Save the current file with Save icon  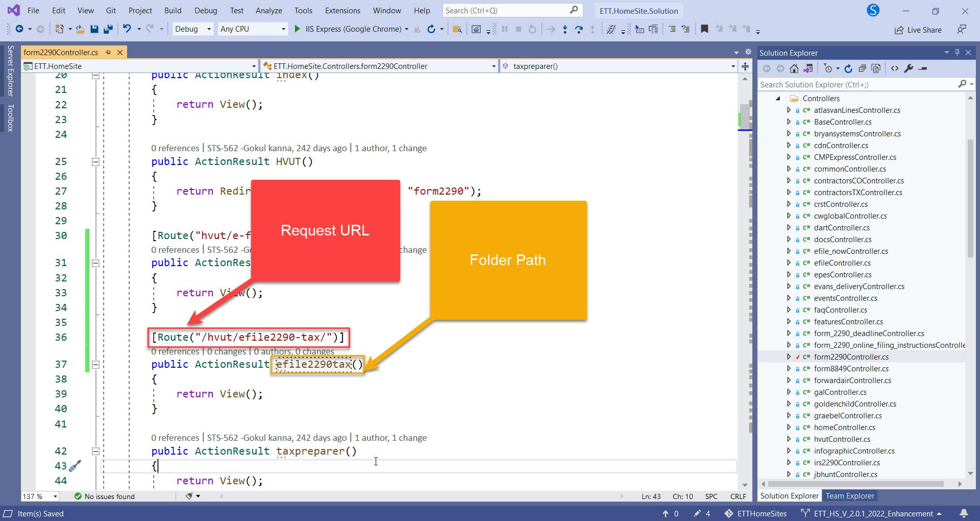(94, 29)
